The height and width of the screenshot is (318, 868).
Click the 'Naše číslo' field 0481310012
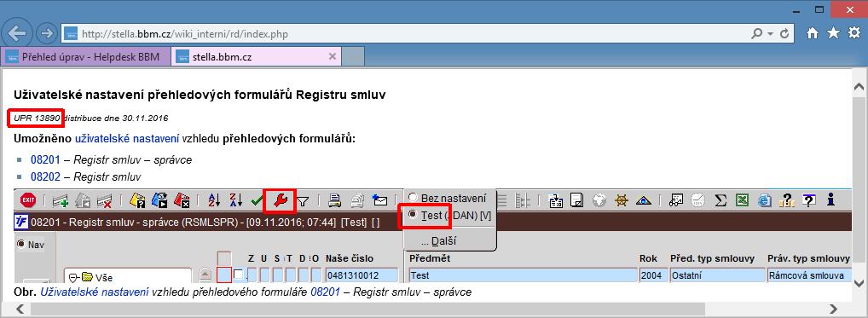pyautogui.click(x=362, y=275)
